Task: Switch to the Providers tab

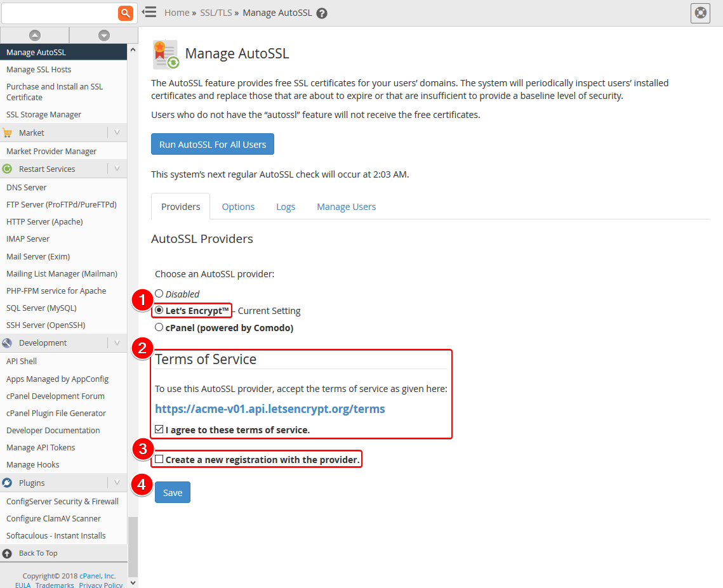Action: pyautogui.click(x=181, y=206)
